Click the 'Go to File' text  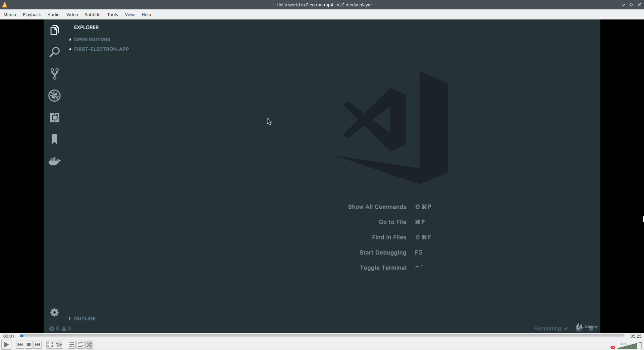(392, 222)
